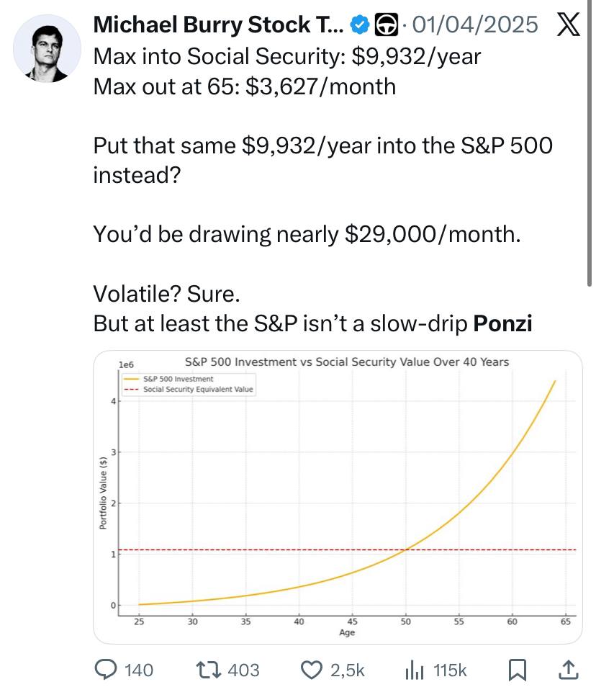This screenshot has width=596, height=700.
Task: Click the steering wheel affiliate badge
Action: 386,24
